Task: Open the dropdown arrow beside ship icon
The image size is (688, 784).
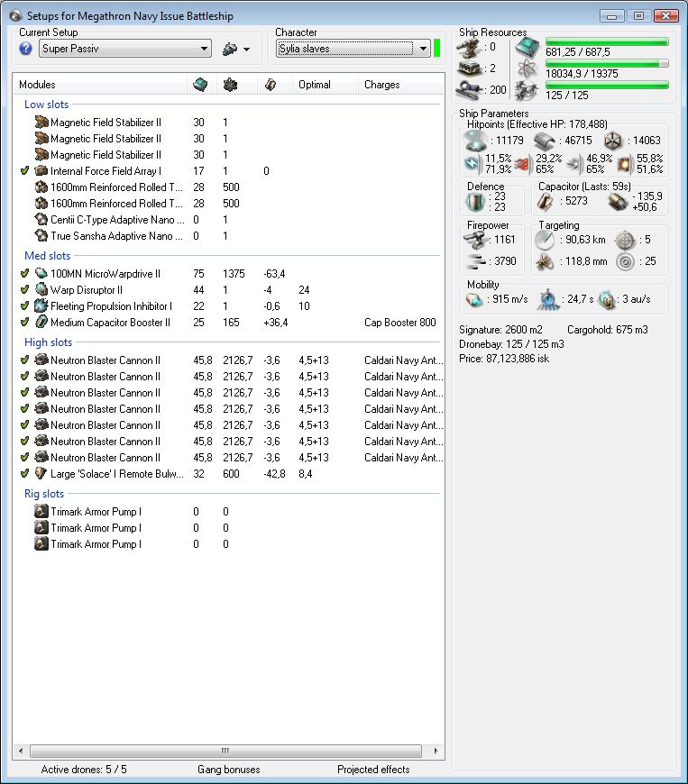Action: [x=246, y=50]
